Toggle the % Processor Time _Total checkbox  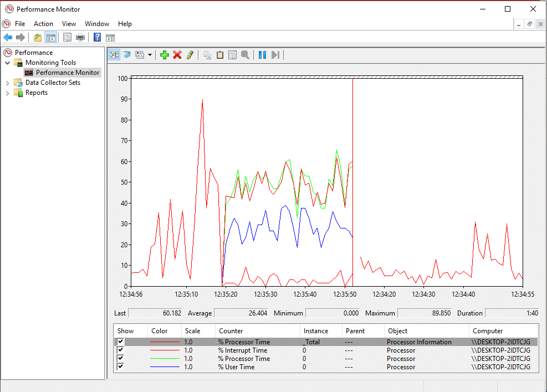click(120, 342)
